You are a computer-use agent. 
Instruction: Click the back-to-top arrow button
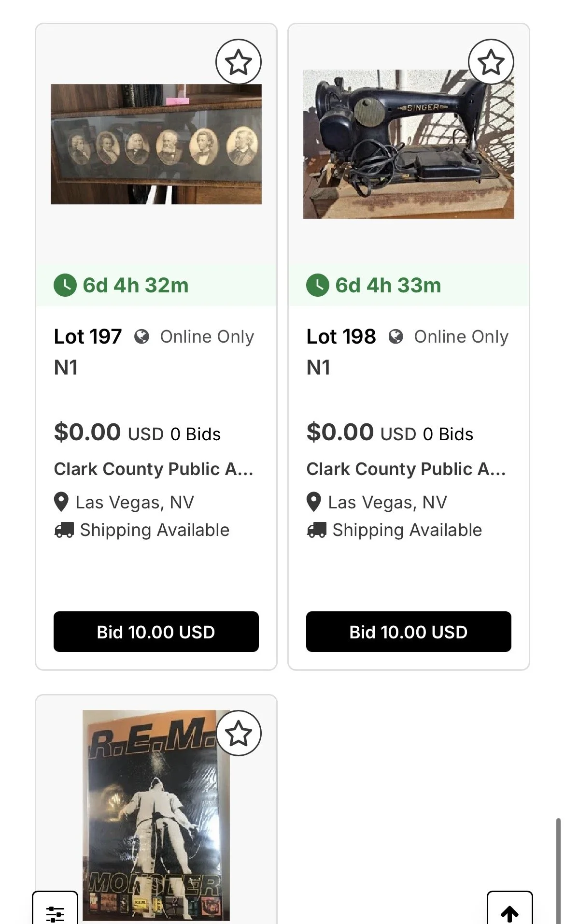pyautogui.click(x=510, y=909)
